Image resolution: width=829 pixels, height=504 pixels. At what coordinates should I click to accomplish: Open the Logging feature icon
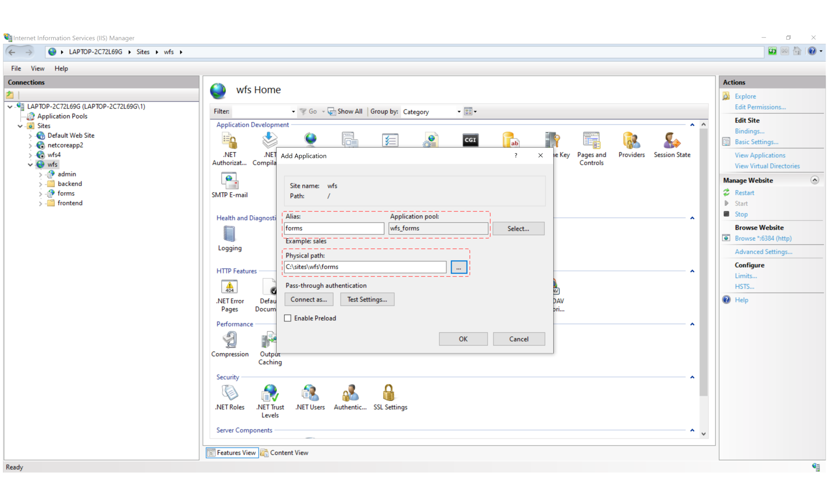229,238
